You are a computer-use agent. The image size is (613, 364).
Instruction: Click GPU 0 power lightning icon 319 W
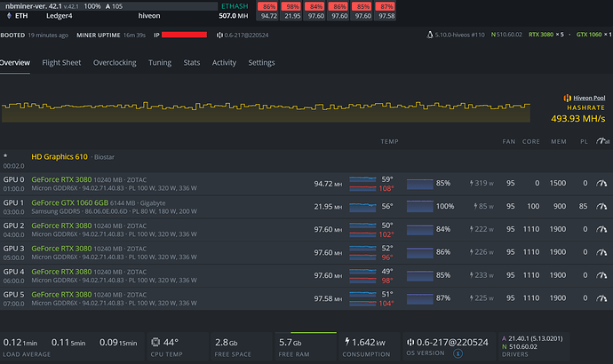472,183
